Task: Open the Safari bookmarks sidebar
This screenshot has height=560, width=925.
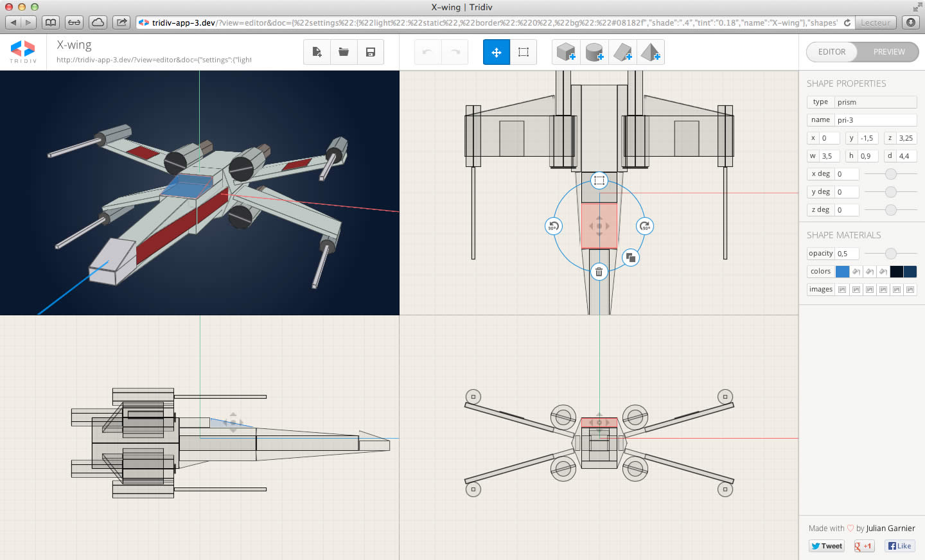Action: coord(49,22)
